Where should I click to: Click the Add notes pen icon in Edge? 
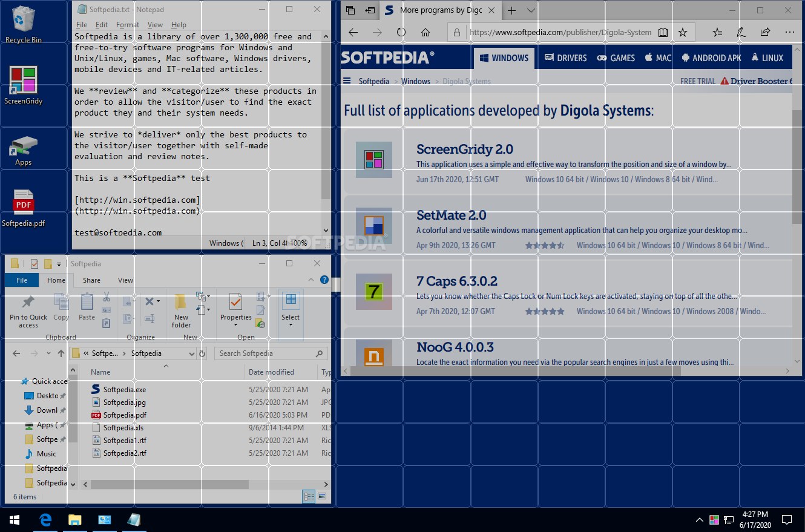(x=741, y=33)
